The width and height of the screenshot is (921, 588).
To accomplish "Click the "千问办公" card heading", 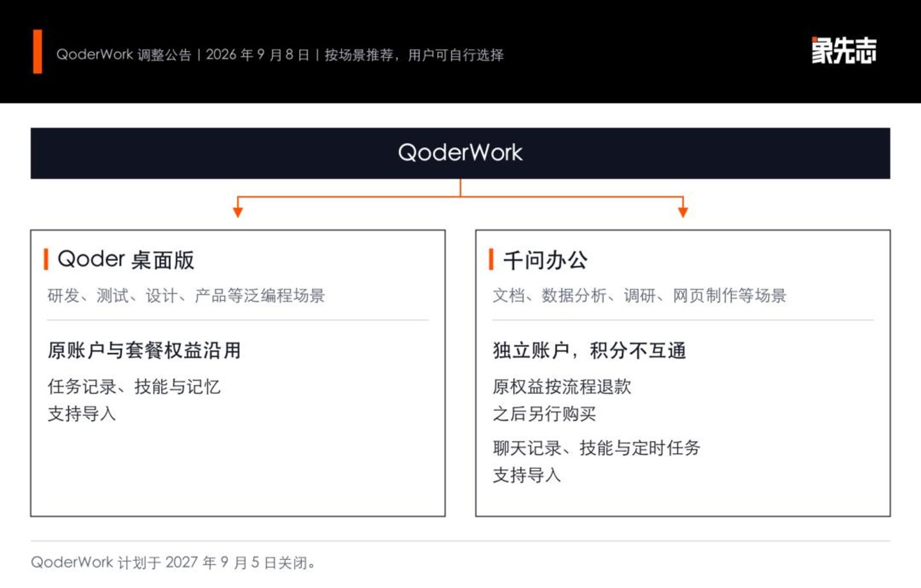I will click(x=545, y=259).
